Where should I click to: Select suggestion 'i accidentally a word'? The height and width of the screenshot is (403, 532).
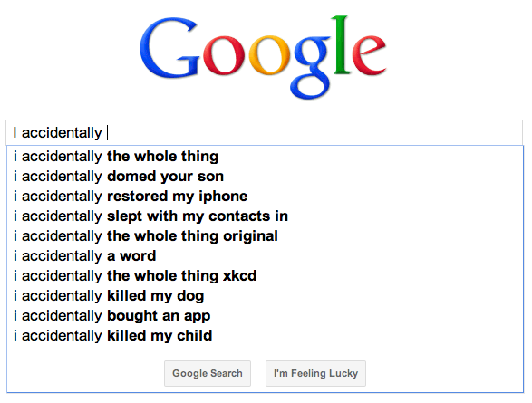(265, 256)
